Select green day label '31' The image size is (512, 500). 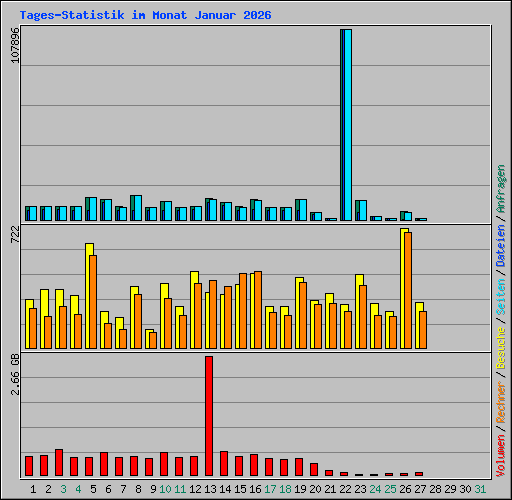pyautogui.click(x=480, y=489)
